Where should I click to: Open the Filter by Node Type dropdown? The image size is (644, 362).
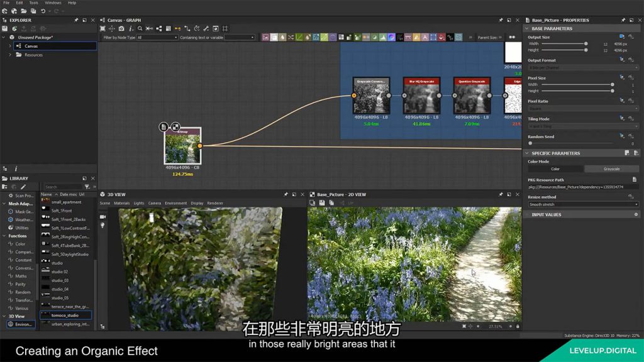pyautogui.click(x=157, y=38)
